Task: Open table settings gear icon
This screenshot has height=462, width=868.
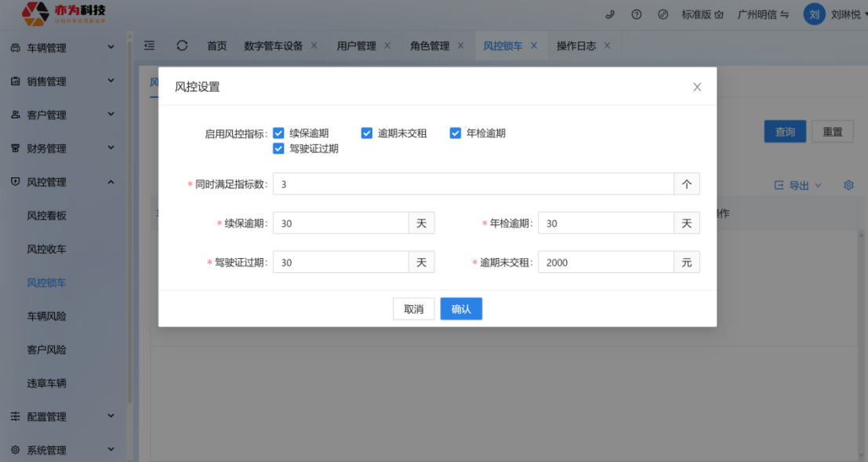Action: [848, 185]
